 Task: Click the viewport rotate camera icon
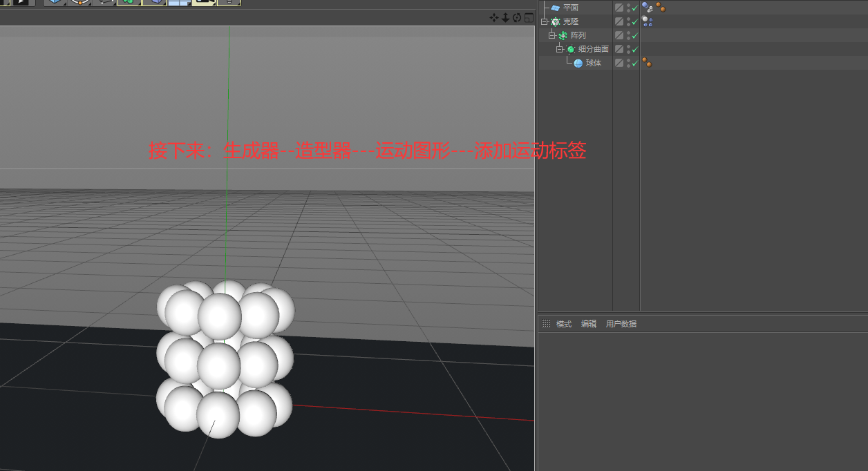pyautogui.click(x=517, y=18)
